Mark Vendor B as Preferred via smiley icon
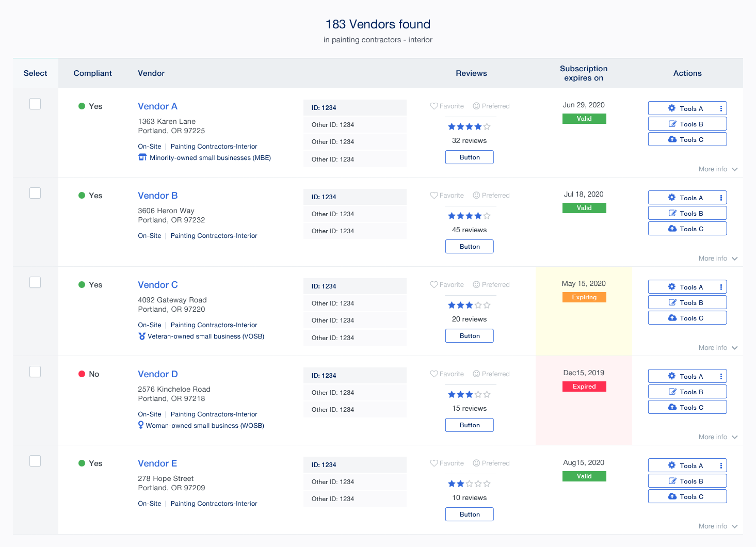Screen dimensions: 756x547 pos(476,196)
